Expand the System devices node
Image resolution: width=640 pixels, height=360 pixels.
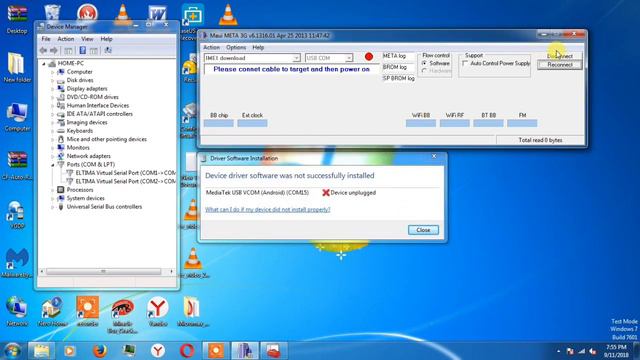(x=53, y=198)
